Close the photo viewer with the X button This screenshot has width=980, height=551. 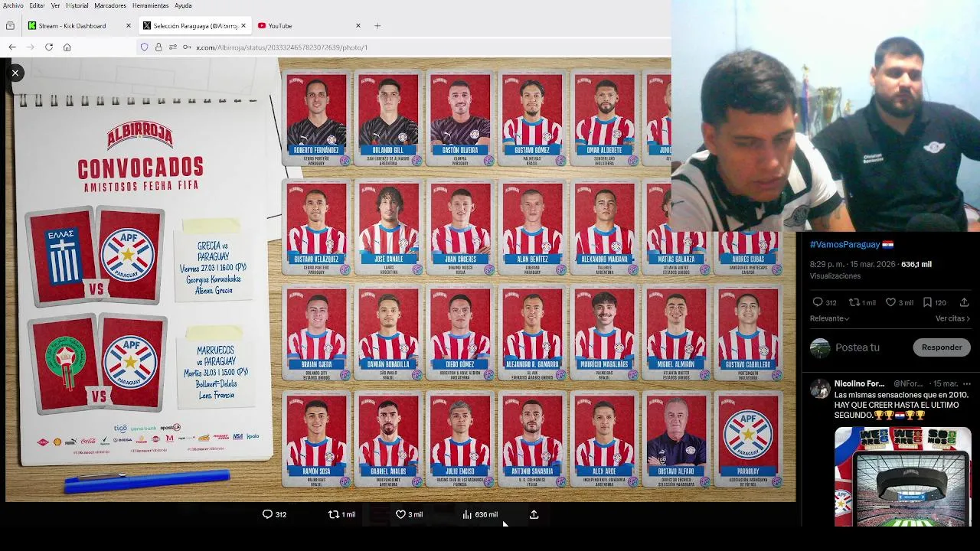click(15, 73)
